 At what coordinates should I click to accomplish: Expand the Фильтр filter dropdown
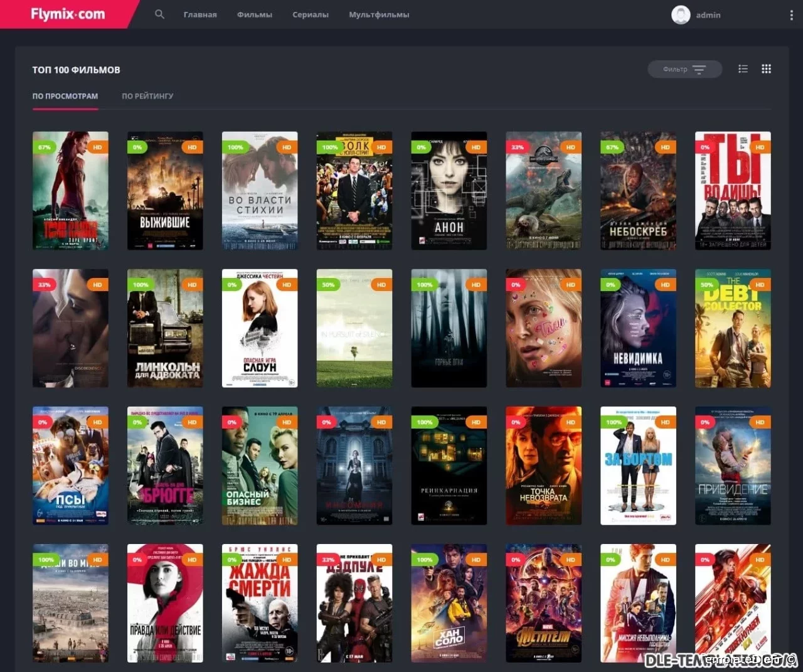pyautogui.click(x=684, y=69)
